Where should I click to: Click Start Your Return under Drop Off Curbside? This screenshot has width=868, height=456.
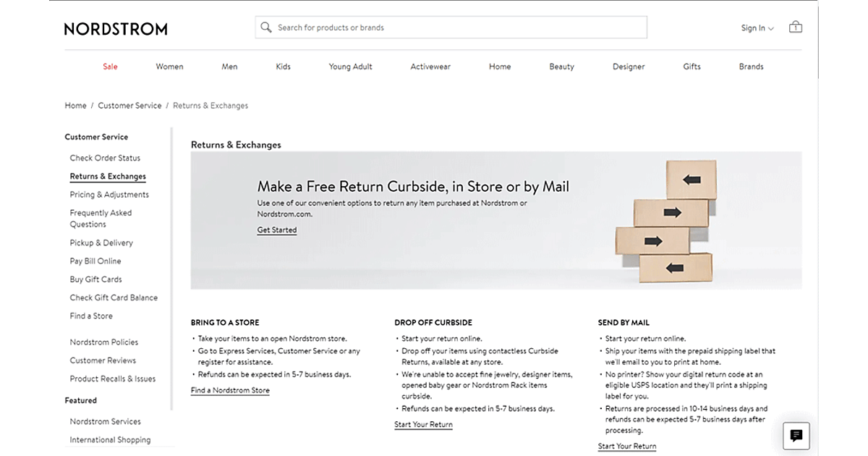point(423,425)
